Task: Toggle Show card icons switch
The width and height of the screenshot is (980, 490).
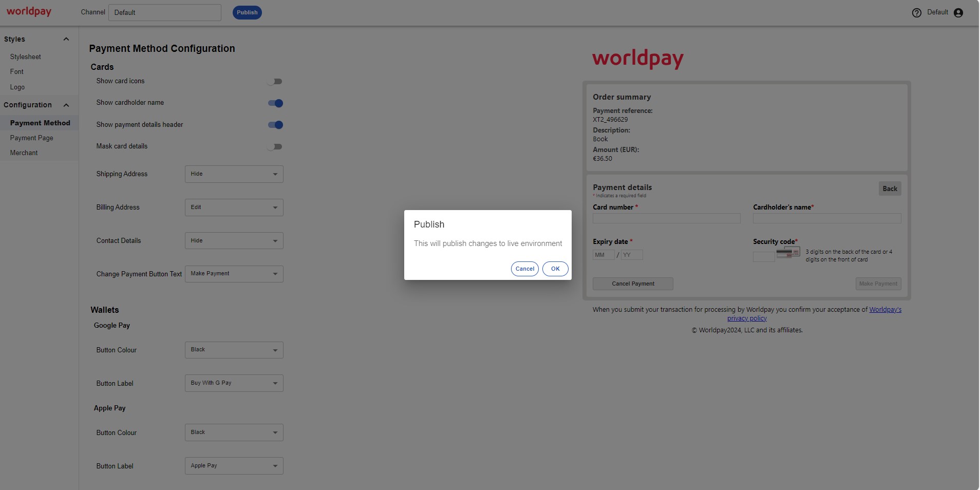Action: tap(275, 82)
